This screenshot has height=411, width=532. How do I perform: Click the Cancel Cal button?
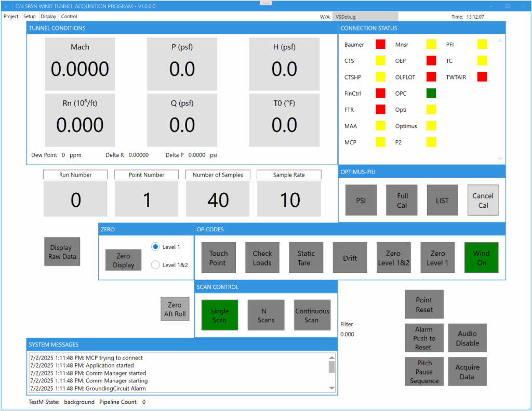pyautogui.click(x=483, y=201)
